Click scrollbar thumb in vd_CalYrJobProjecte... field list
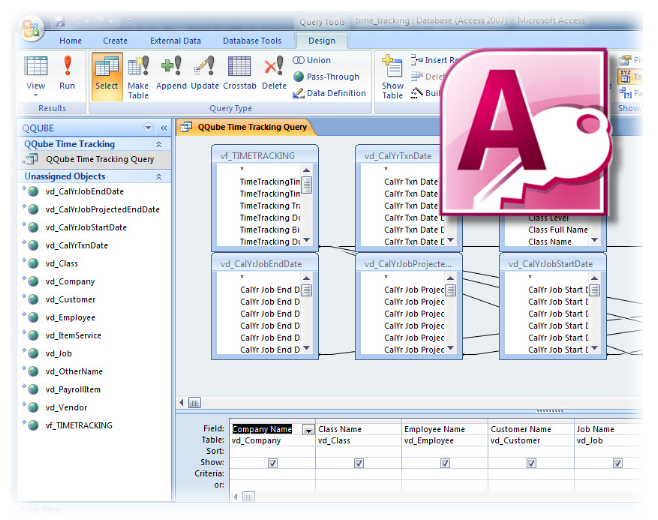Viewport: 658px width, 520px height. (451, 290)
